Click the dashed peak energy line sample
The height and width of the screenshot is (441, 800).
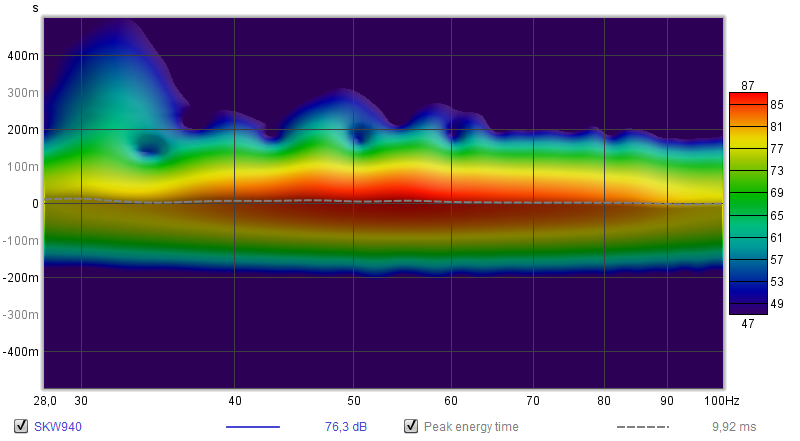tap(643, 427)
